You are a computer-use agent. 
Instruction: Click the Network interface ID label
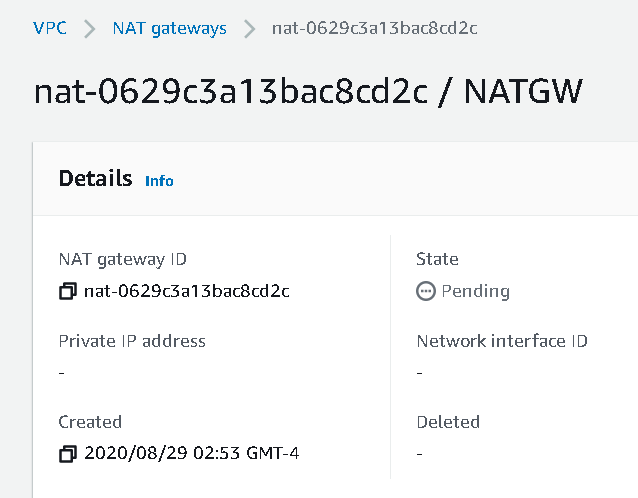(x=501, y=341)
